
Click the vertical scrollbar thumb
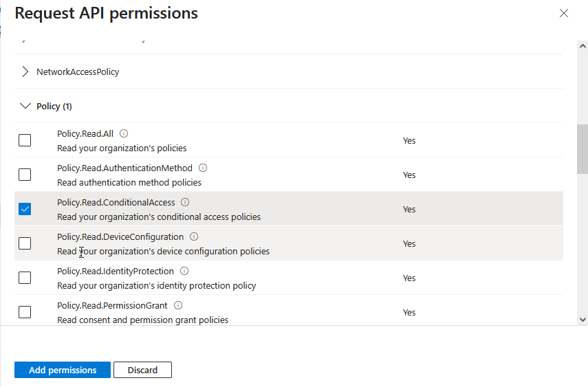point(582,148)
